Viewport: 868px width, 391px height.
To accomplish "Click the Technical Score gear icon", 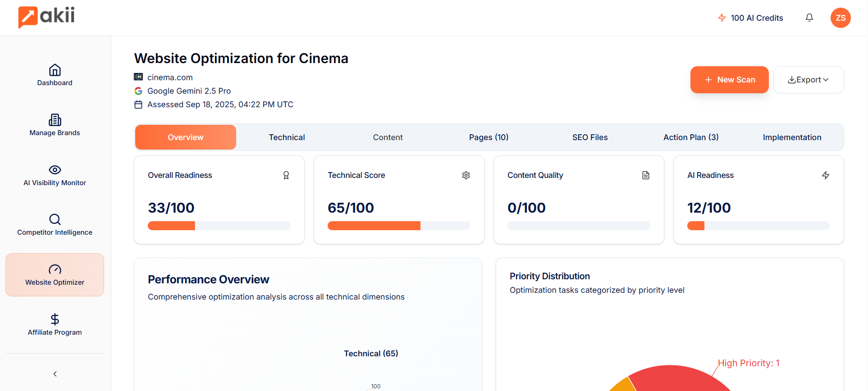I will coord(466,175).
